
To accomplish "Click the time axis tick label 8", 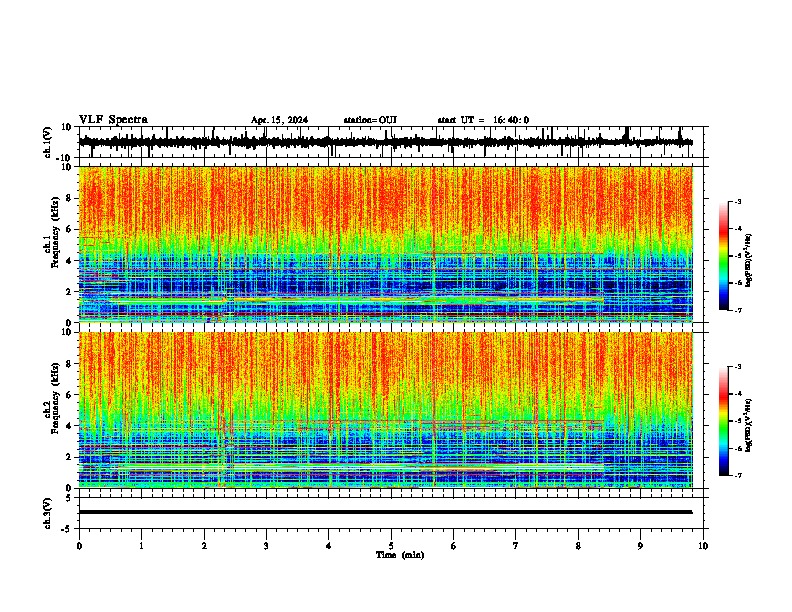I will 578,546.
